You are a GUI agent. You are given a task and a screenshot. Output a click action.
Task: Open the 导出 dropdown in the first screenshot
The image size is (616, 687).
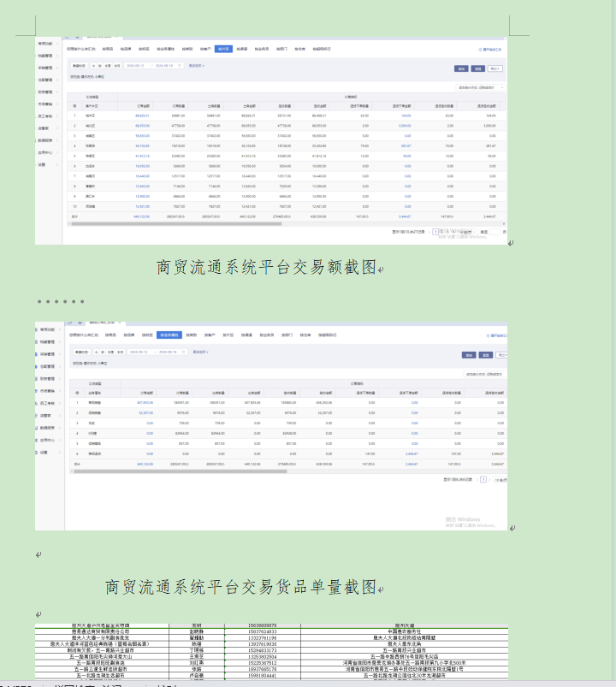tap(495, 68)
